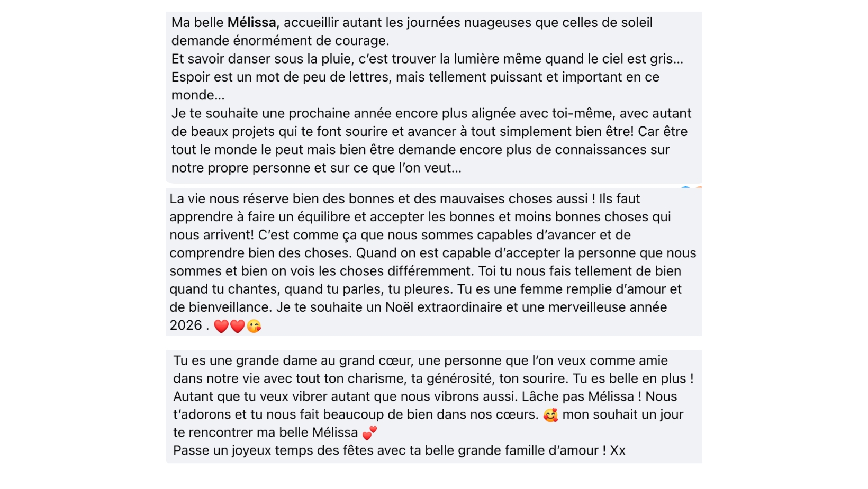Click the blue reaction icon between comments
Image resolution: width=868 pixels, height=489 pixels.
click(x=685, y=188)
